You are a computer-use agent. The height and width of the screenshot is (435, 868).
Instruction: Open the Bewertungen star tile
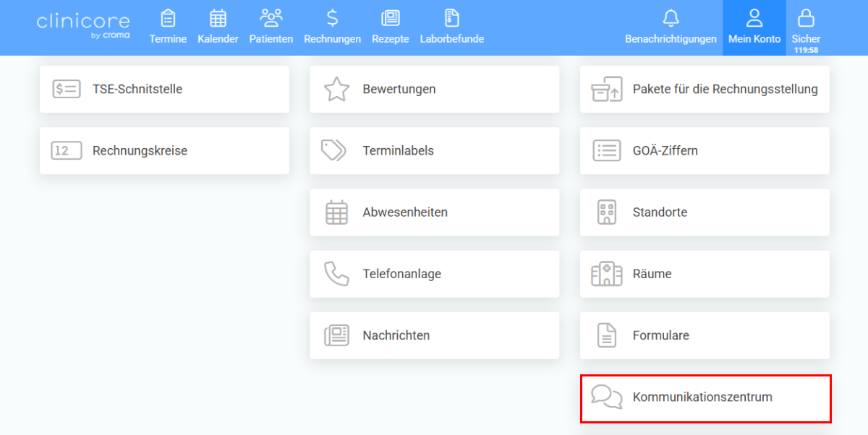[x=435, y=89]
